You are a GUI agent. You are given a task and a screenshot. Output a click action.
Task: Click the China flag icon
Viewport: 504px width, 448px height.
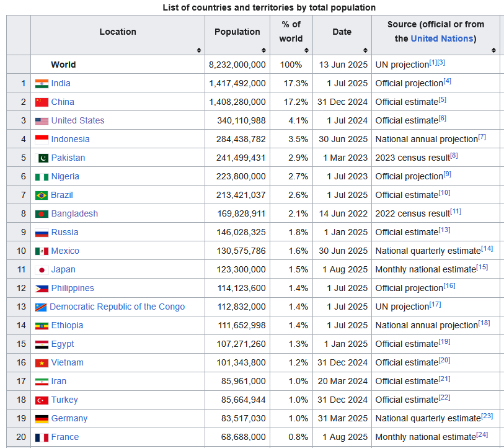pyautogui.click(x=42, y=102)
